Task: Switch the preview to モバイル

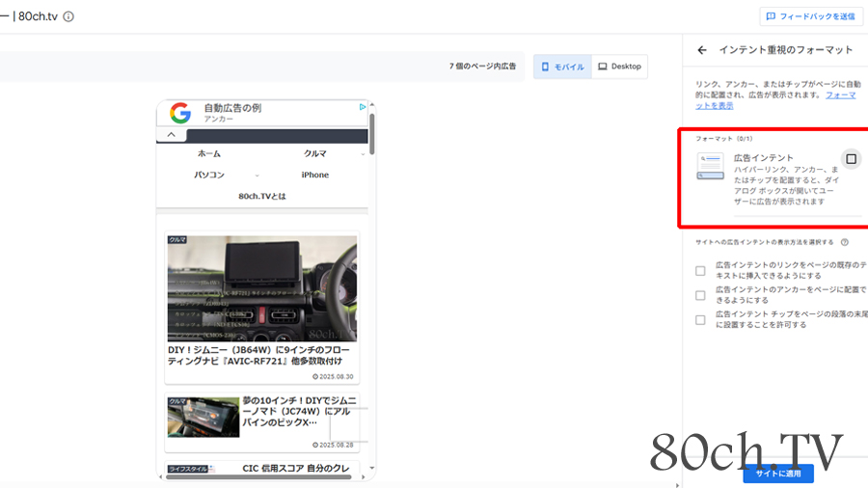Action: coord(562,67)
